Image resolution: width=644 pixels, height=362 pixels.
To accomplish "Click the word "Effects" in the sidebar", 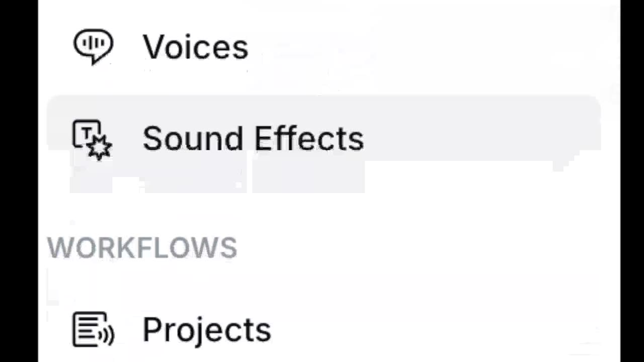I will [309, 139].
